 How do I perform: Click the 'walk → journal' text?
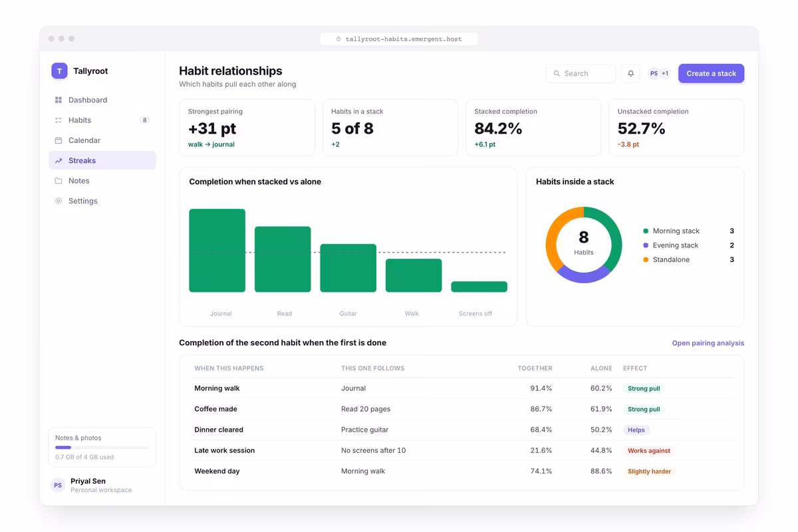[211, 144]
